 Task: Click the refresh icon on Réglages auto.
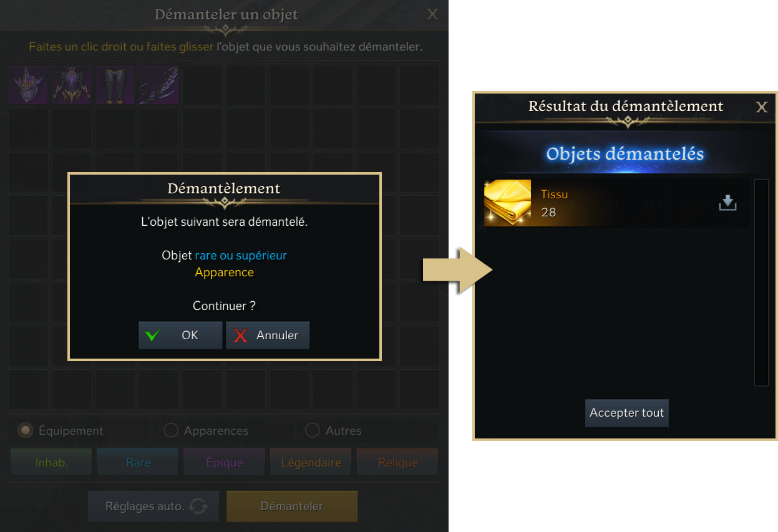pyautogui.click(x=198, y=506)
